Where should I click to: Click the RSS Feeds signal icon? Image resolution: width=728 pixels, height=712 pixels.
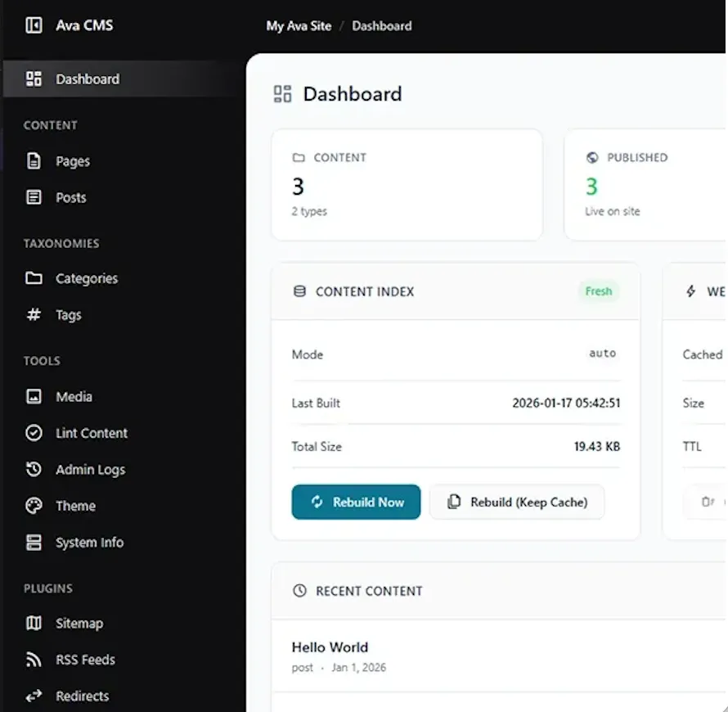tap(34, 660)
